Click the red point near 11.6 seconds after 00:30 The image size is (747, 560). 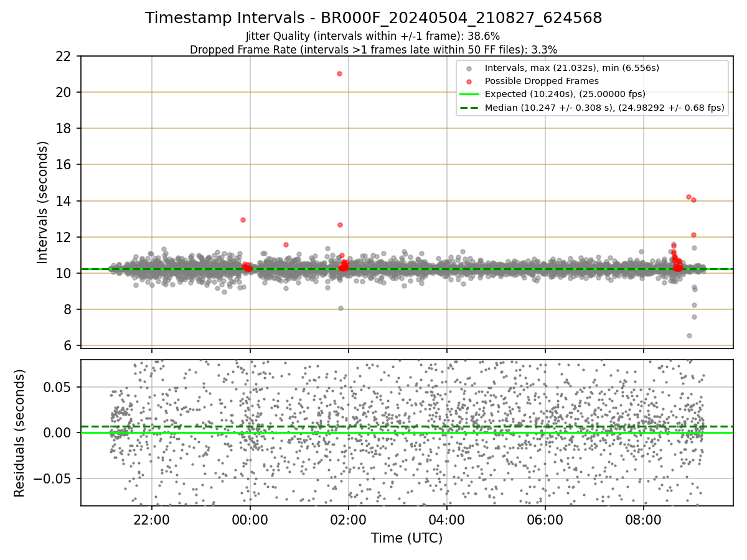pyautogui.click(x=286, y=245)
